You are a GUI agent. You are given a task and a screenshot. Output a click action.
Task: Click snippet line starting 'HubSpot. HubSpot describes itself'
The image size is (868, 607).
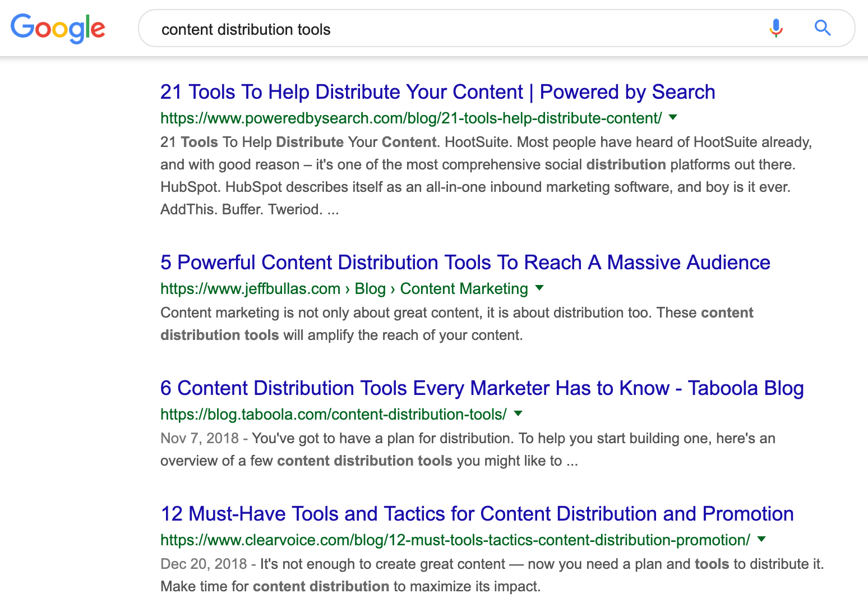(475, 187)
